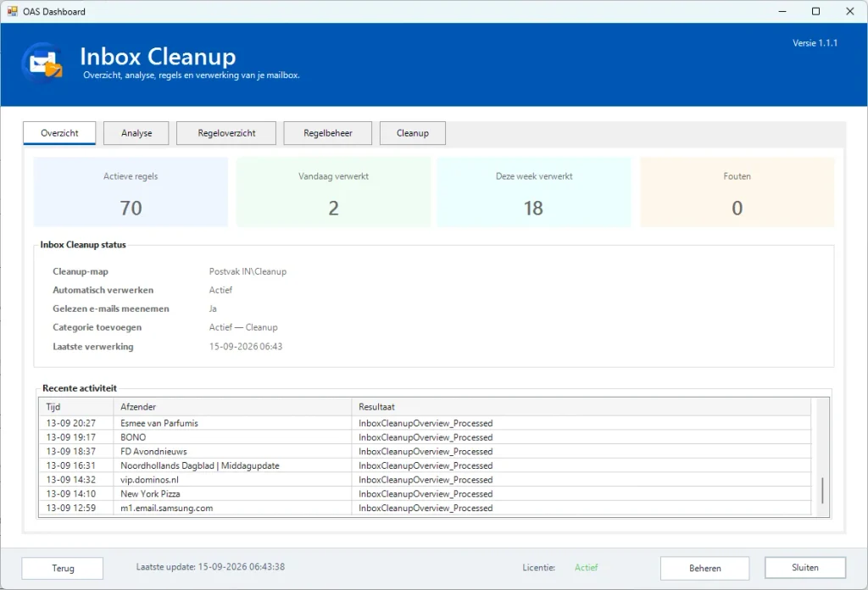The image size is (868, 590).
Task: Select the vip.dominos.nl row
Action: (x=426, y=479)
